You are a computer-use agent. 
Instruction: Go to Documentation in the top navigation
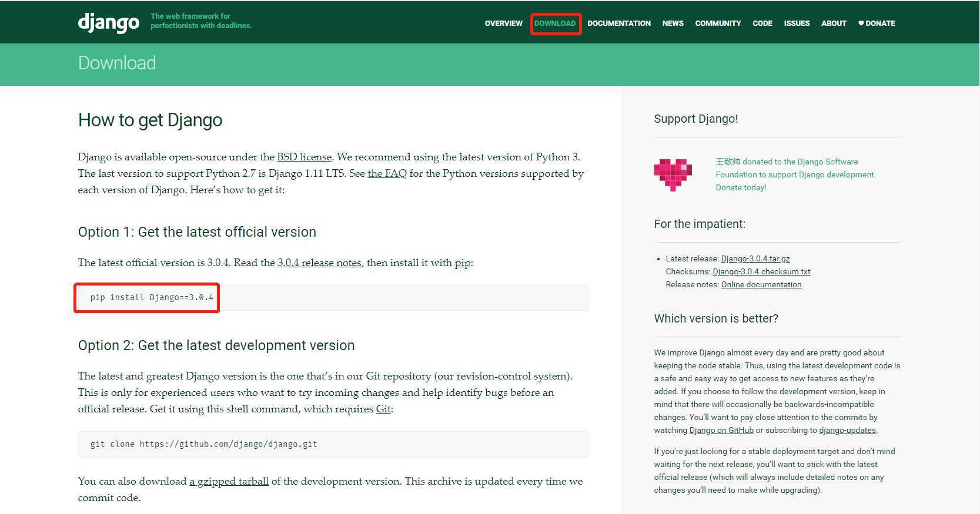click(x=619, y=23)
